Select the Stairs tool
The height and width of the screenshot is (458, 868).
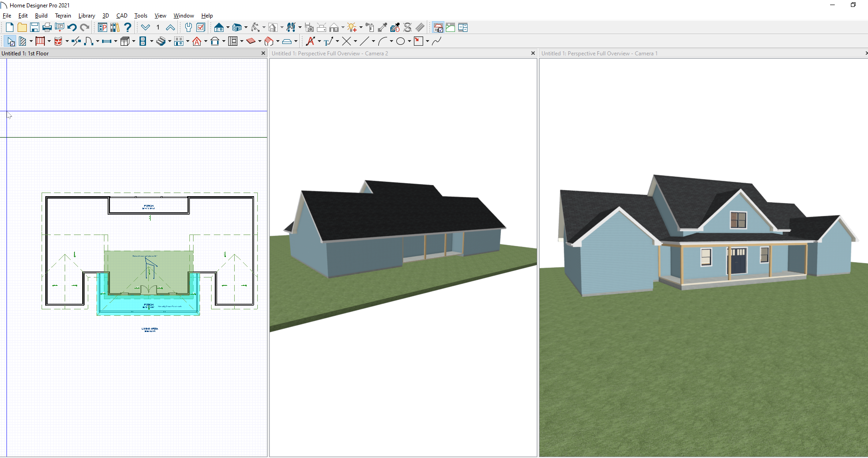[160, 42]
